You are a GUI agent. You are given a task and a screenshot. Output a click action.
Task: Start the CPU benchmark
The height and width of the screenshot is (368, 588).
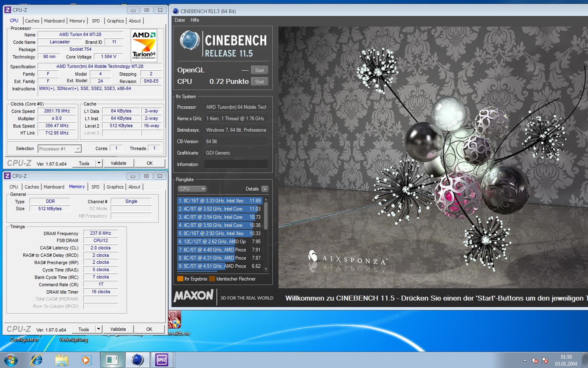[x=259, y=82]
